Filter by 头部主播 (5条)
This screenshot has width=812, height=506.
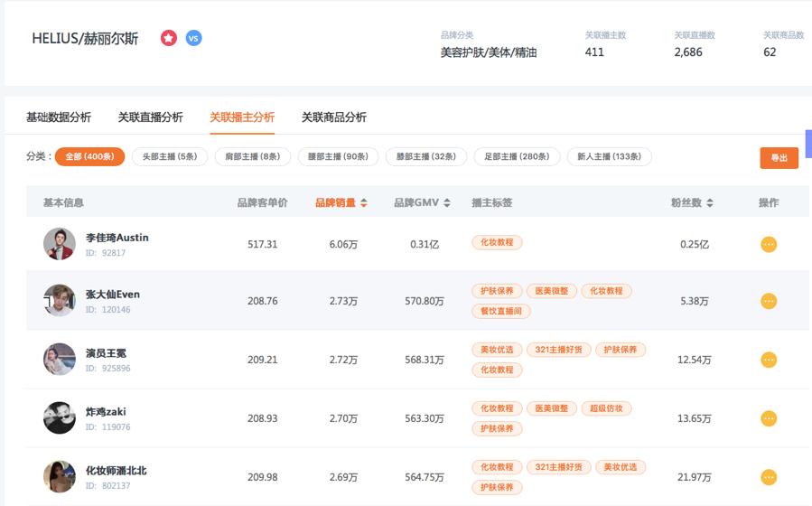click(170, 156)
